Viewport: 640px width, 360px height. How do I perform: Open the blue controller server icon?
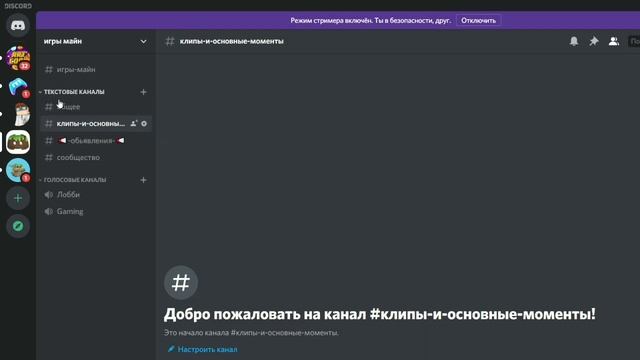[18, 87]
